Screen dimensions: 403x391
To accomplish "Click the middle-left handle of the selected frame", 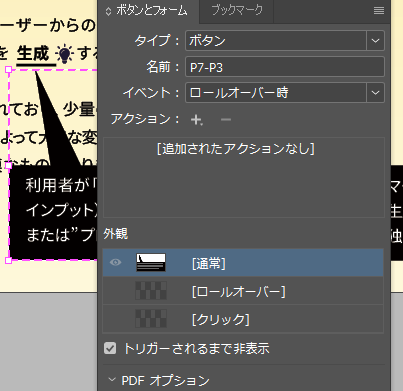I will (9, 165).
